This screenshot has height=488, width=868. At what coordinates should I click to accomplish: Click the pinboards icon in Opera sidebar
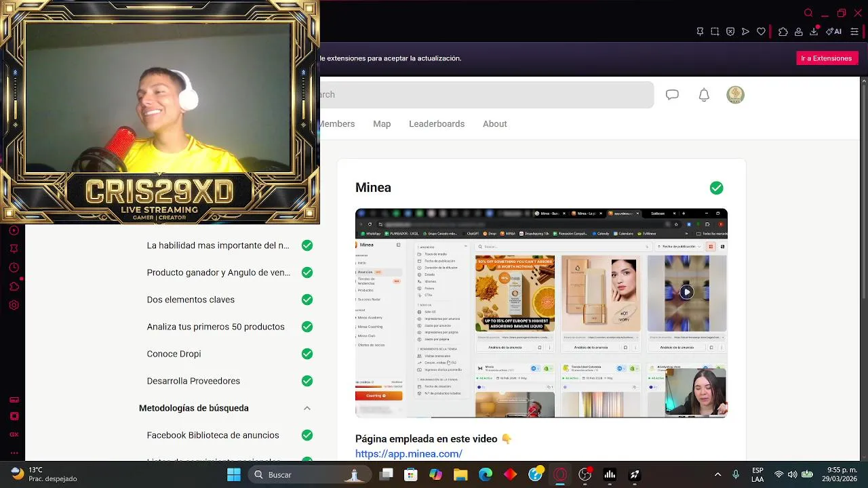click(14, 249)
